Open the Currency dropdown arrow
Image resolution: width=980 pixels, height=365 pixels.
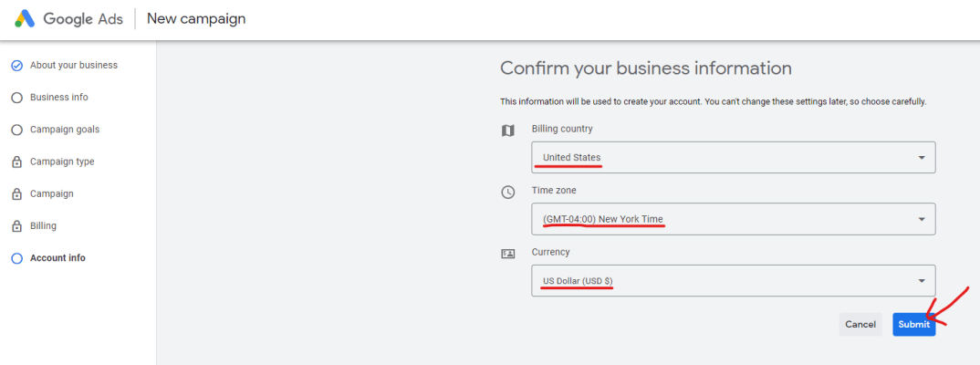pos(922,281)
